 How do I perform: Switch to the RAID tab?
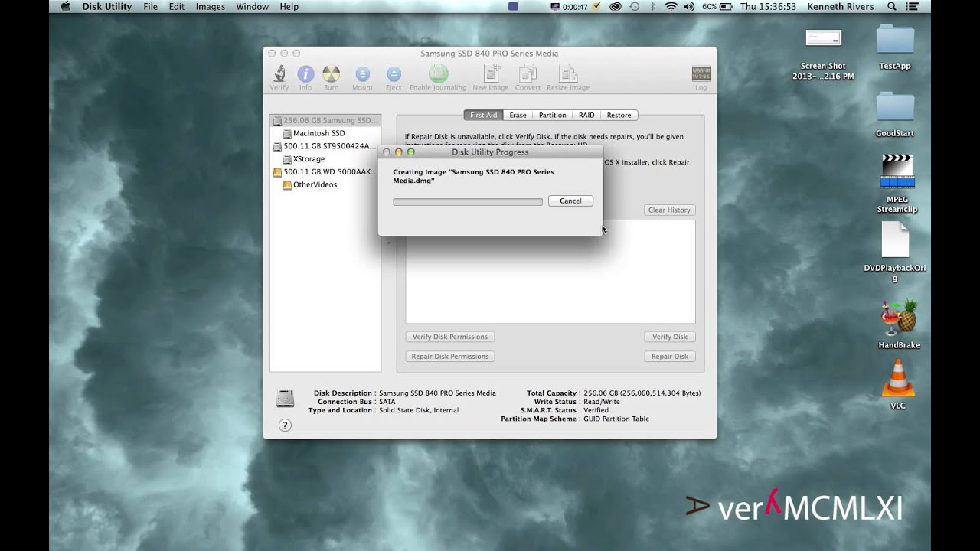tap(586, 115)
